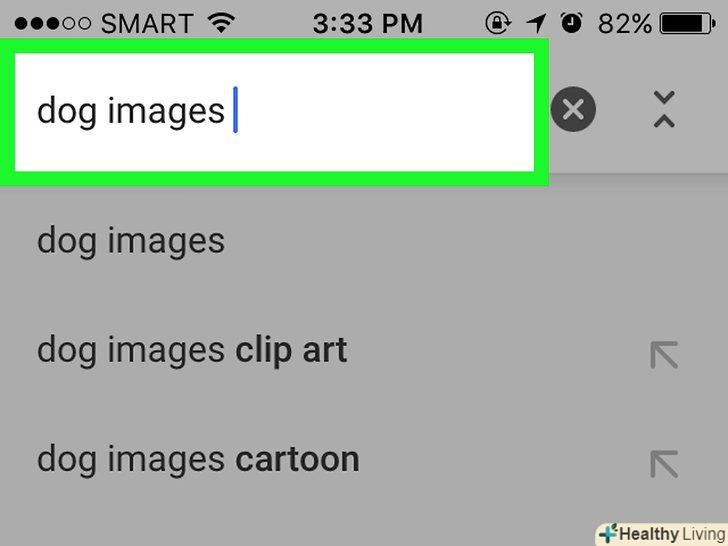728x546 pixels.
Task: Tap the location services arrow icon
Action: 537,23
